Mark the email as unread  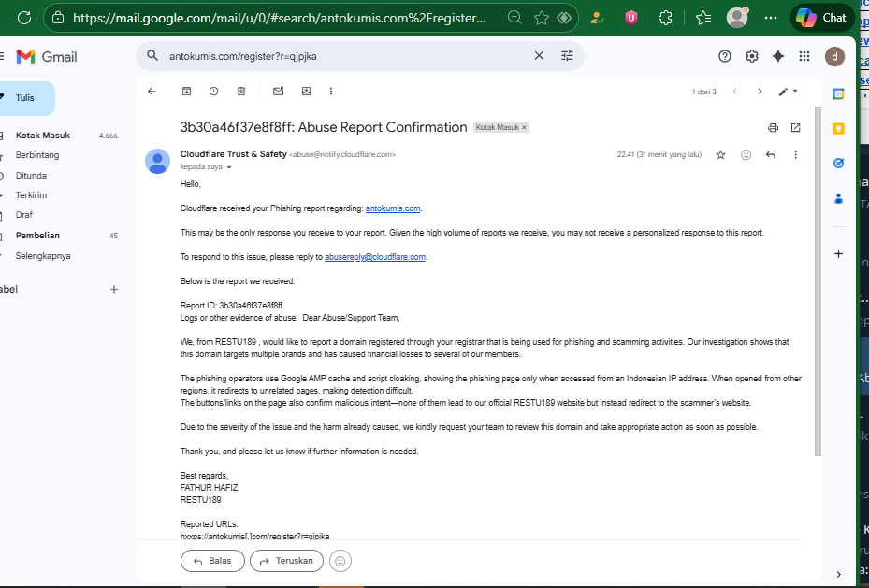[278, 92]
